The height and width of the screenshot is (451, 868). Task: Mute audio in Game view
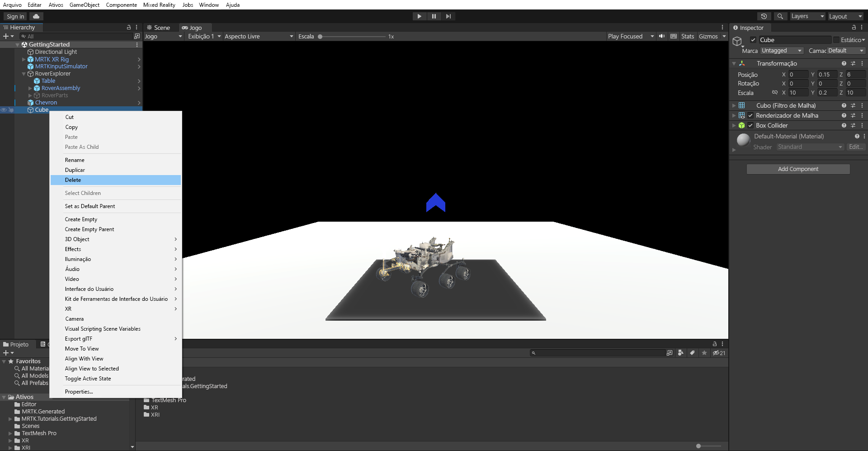pos(662,36)
